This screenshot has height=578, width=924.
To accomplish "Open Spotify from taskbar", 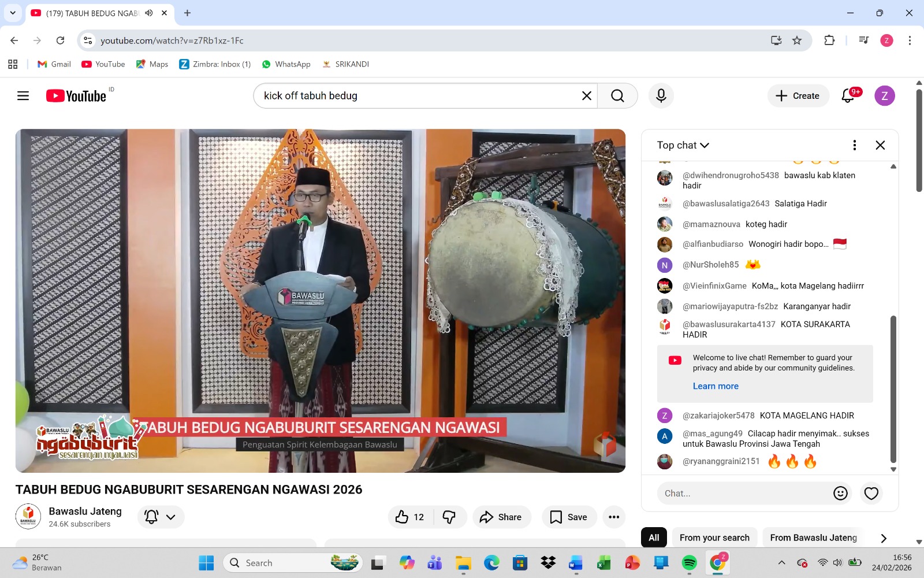I will [689, 562].
